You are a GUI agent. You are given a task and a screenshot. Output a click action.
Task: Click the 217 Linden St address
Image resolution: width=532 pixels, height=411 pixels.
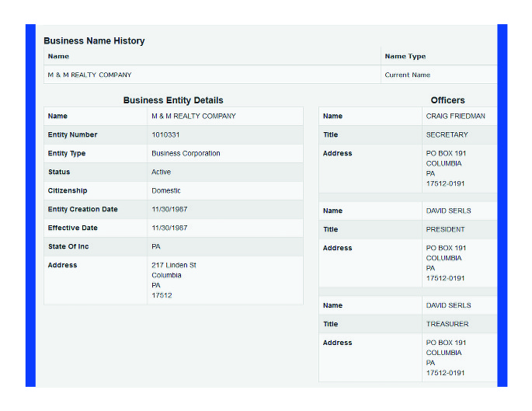[x=173, y=266]
